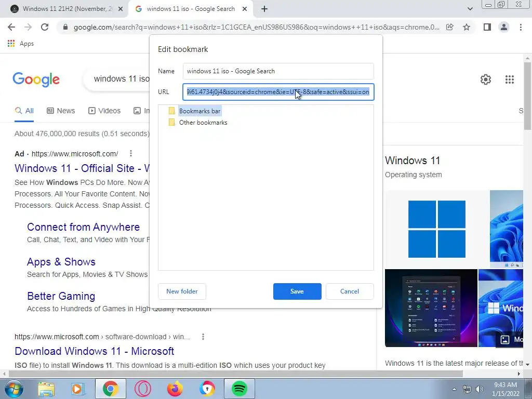Open options for microsoft.com software-download result

(203, 337)
